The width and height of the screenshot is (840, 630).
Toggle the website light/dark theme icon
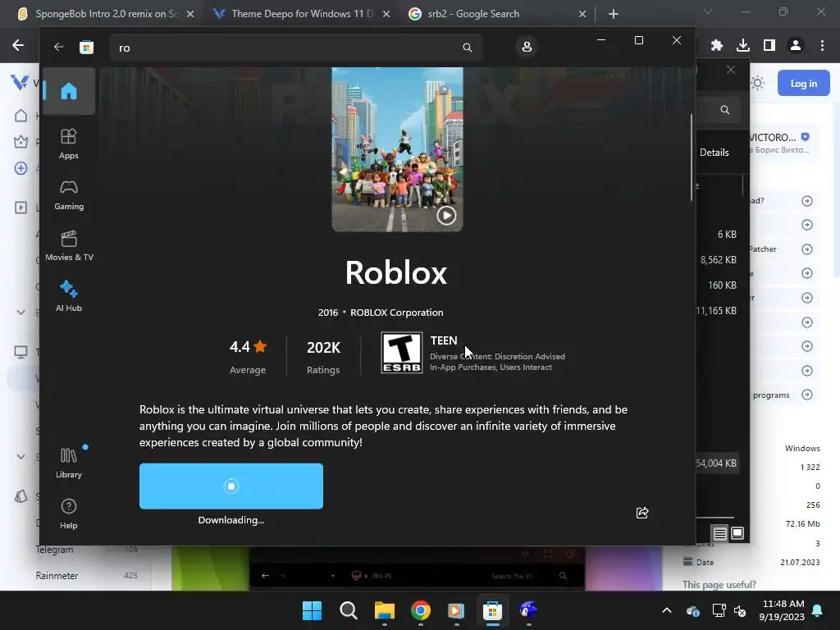(x=757, y=83)
